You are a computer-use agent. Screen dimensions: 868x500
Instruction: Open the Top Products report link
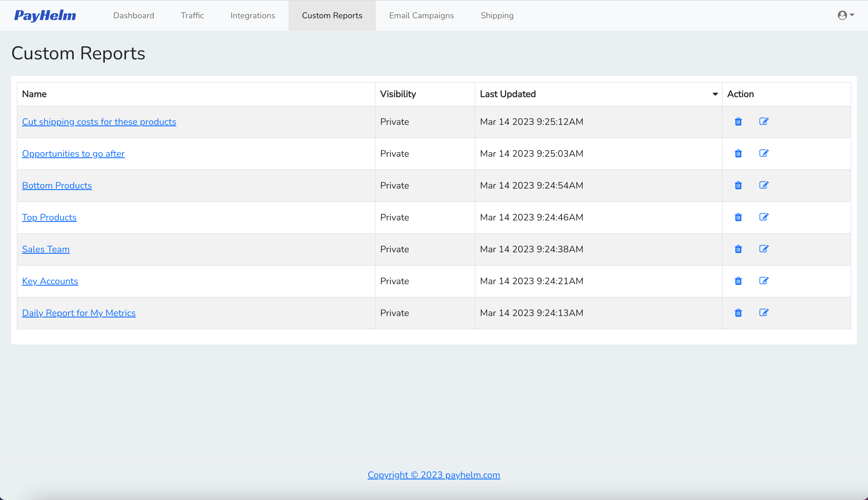point(49,217)
